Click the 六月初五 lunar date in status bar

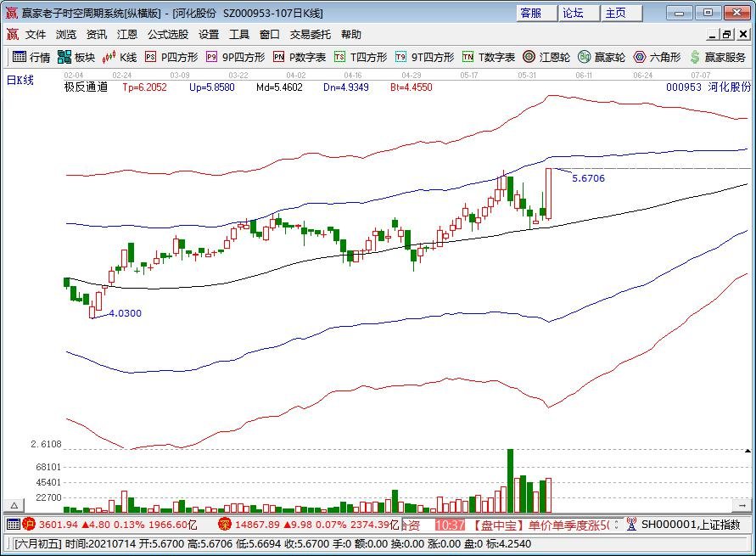click(38, 544)
